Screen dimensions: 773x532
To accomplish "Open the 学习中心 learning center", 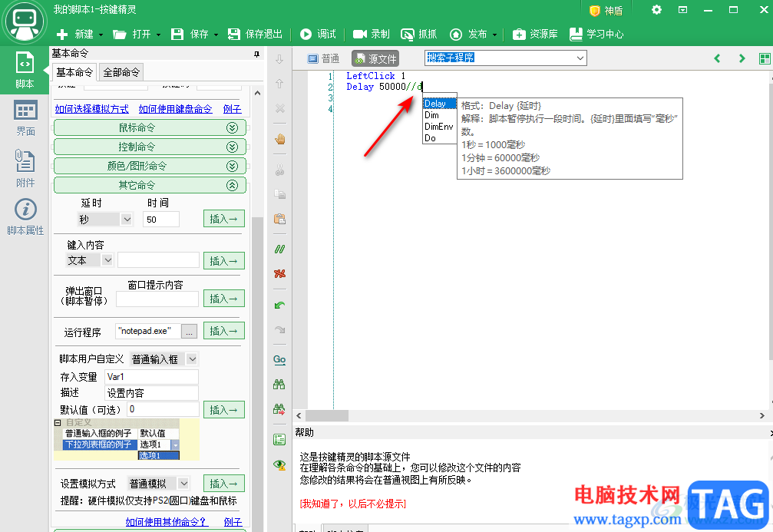I will tap(596, 34).
